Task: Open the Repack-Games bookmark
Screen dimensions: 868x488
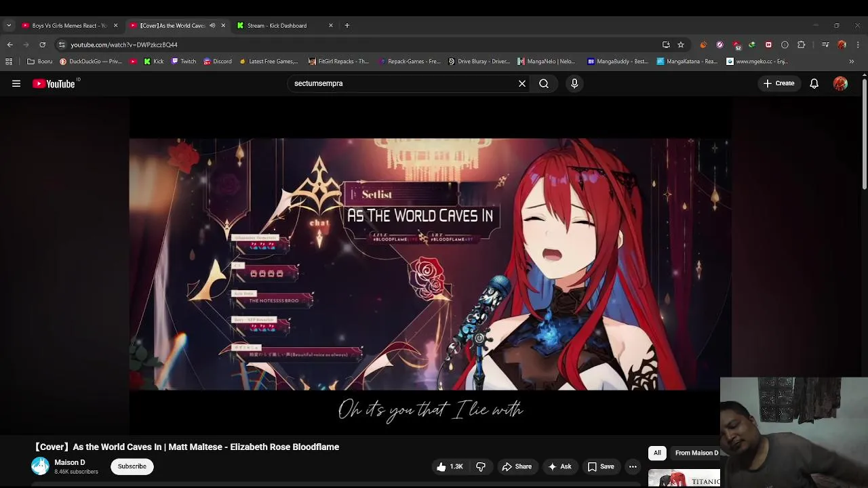Action: (x=410, y=61)
